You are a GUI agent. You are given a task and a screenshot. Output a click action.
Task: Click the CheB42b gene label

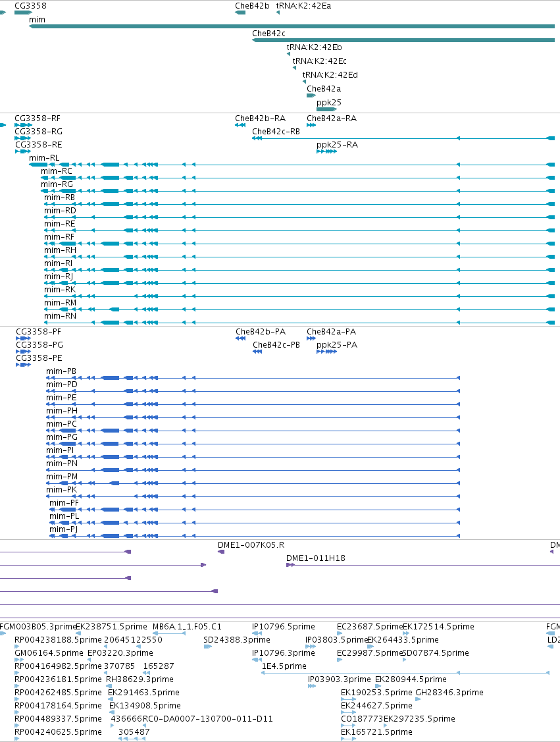[x=252, y=6]
